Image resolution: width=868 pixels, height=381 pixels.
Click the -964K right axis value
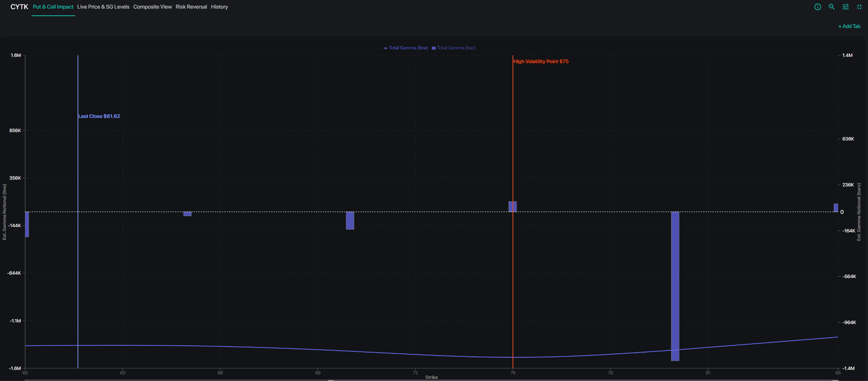[x=849, y=322]
